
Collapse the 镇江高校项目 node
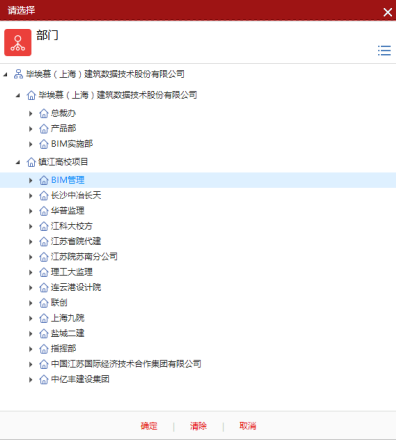click(18, 162)
